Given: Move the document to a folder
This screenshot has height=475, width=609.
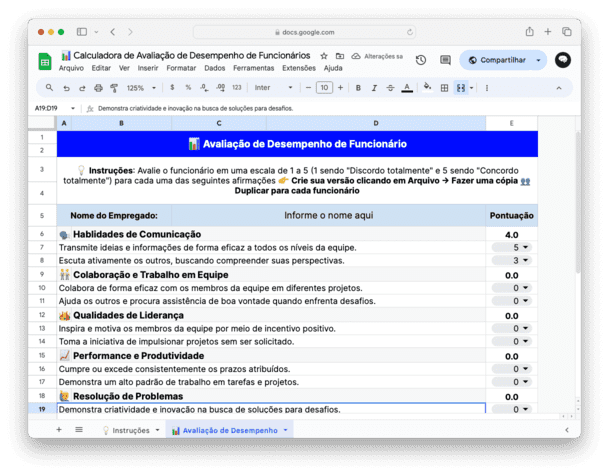Looking at the screenshot, I should point(340,56).
